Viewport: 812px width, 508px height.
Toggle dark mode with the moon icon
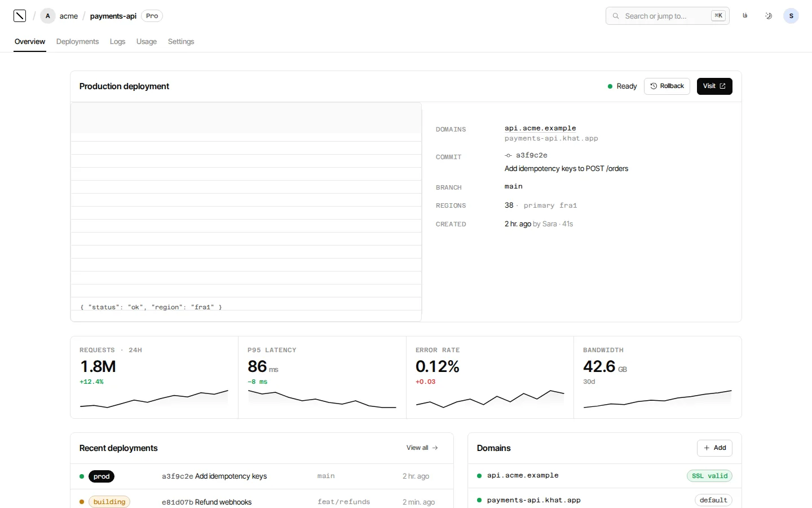click(768, 16)
